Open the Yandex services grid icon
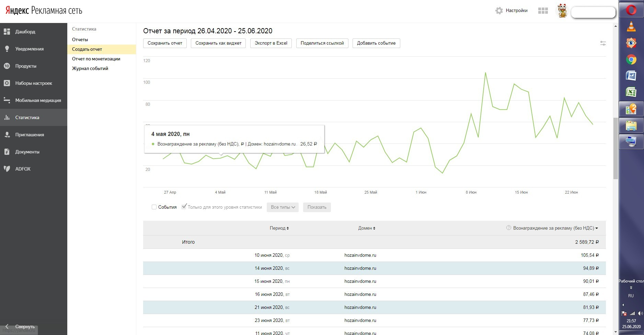Viewport: 644px width, 335px height. (x=543, y=11)
